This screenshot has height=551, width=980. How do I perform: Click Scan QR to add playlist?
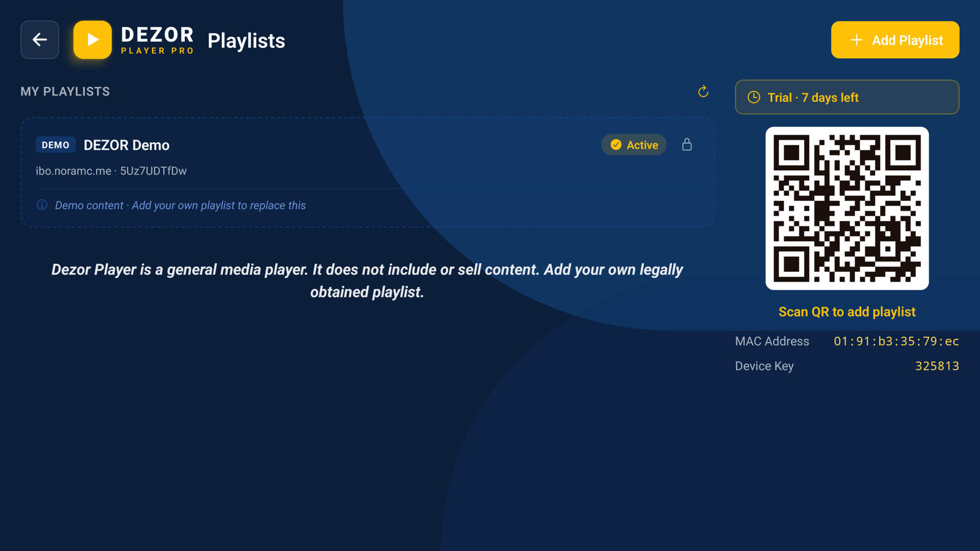pos(847,312)
